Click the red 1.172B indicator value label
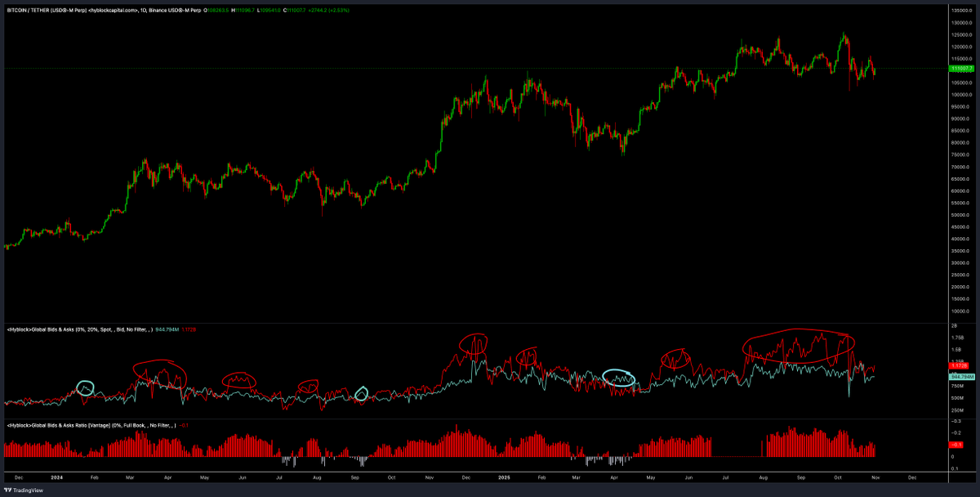 [959, 366]
